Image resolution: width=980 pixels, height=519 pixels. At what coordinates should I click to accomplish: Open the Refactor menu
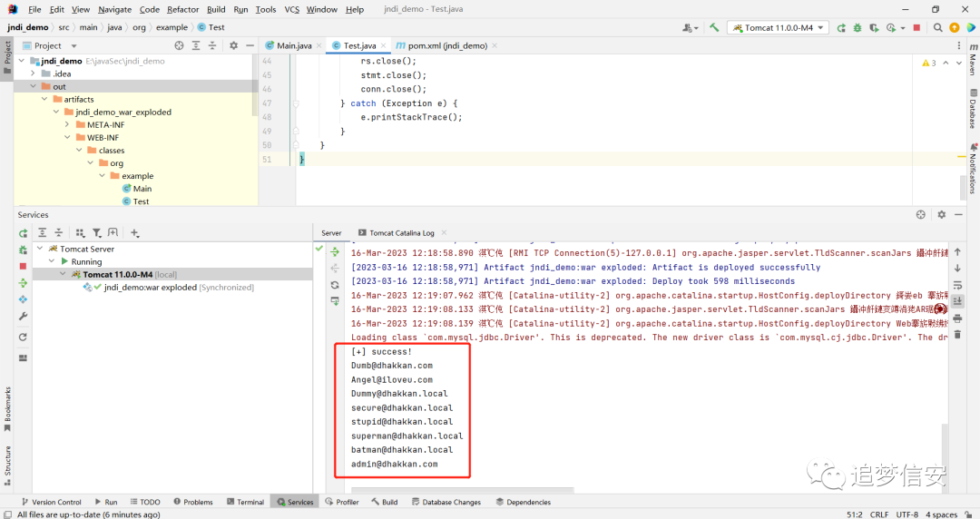point(182,9)
